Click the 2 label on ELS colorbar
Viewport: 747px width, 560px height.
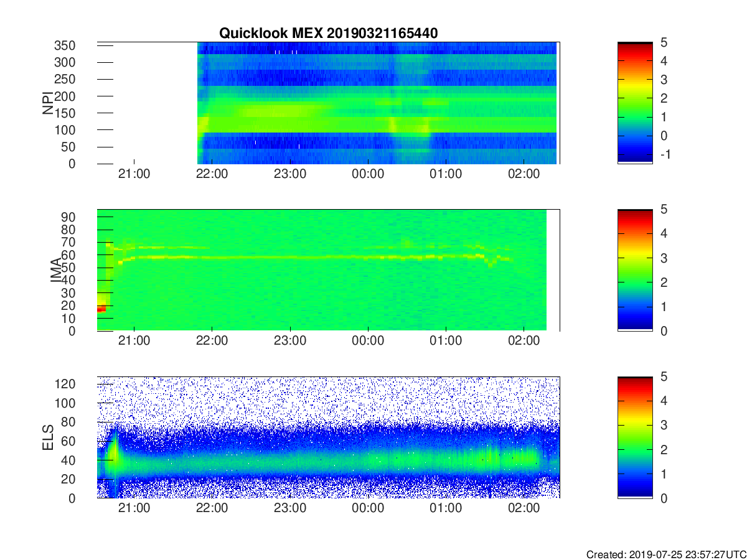[664, 449]
